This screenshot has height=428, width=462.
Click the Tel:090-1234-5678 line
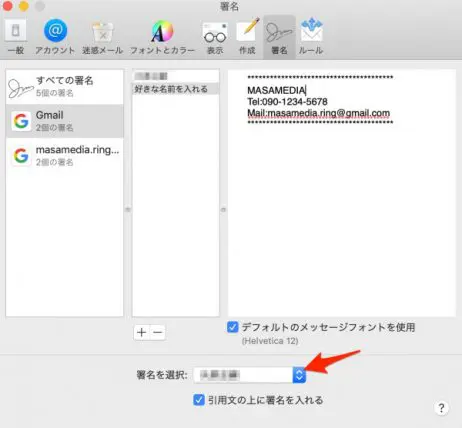coord(287,102)
